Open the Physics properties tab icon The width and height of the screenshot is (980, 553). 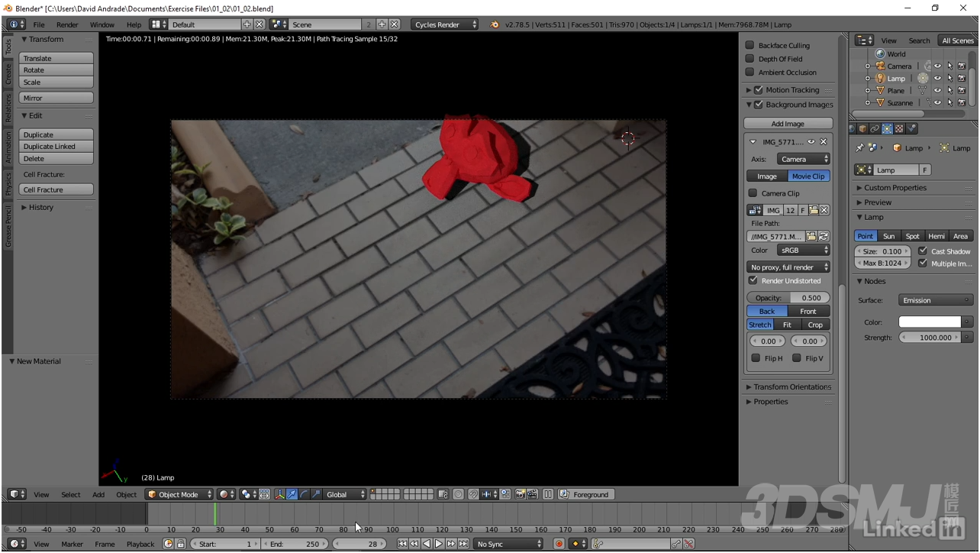911,129
